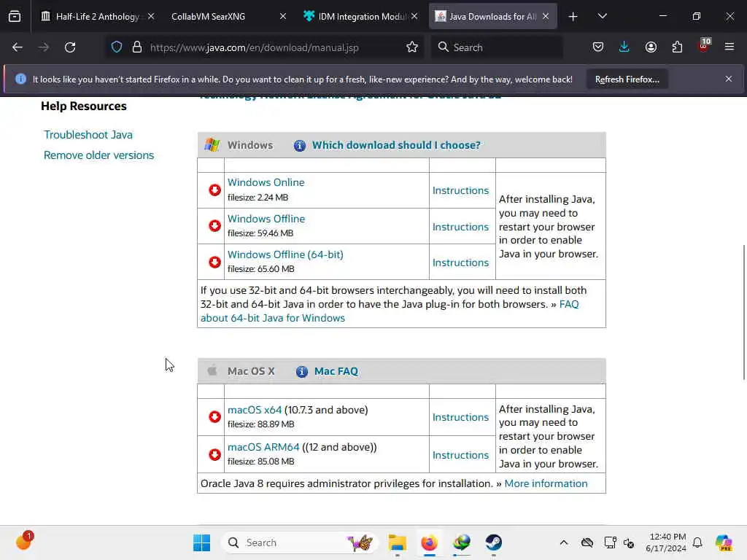Screen dimensions: 747x560
Task: Click the forward arrow navigation button
Action: (x=43, y=47)
